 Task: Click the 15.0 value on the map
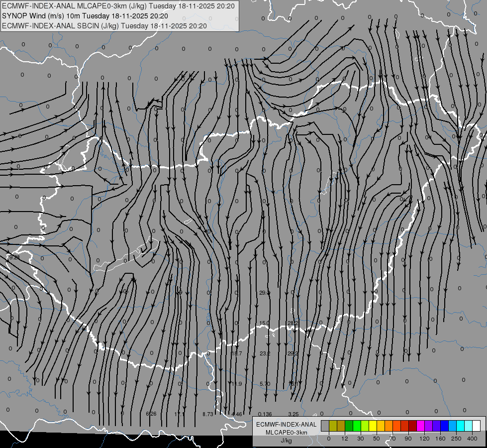[x=264, y=323]
